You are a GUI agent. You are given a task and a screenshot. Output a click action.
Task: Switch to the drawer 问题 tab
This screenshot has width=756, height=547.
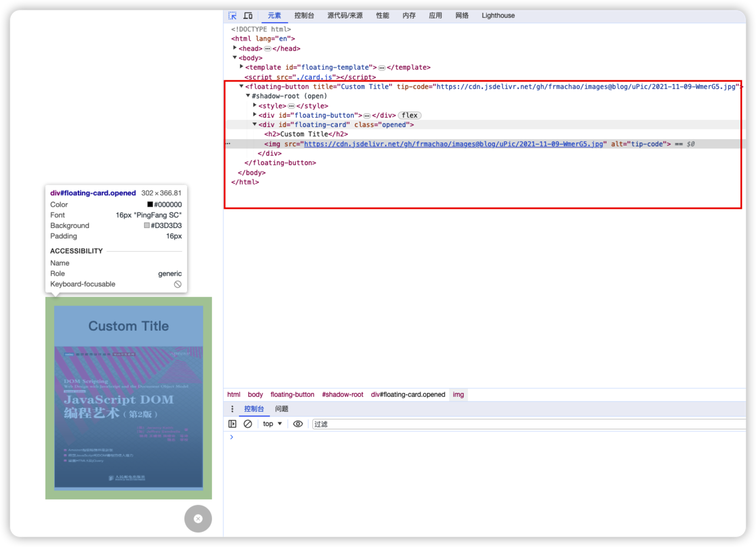281,409
